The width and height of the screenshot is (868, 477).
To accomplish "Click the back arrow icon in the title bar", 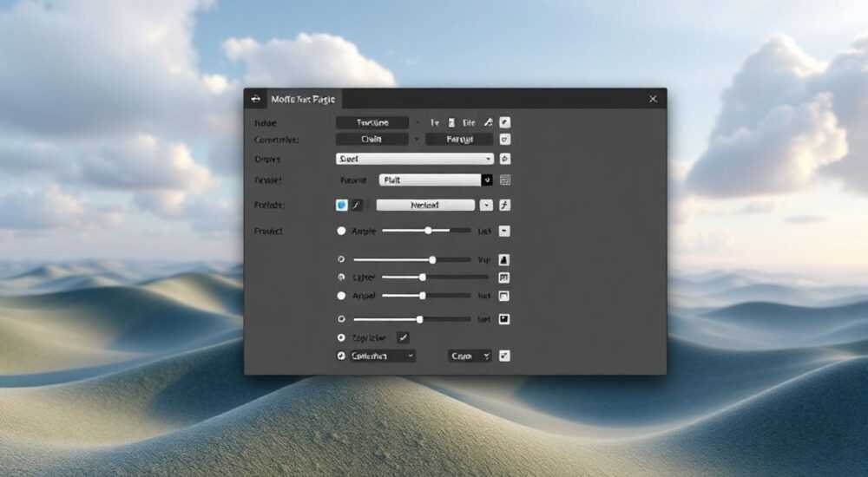I will (x=255, y=99).
